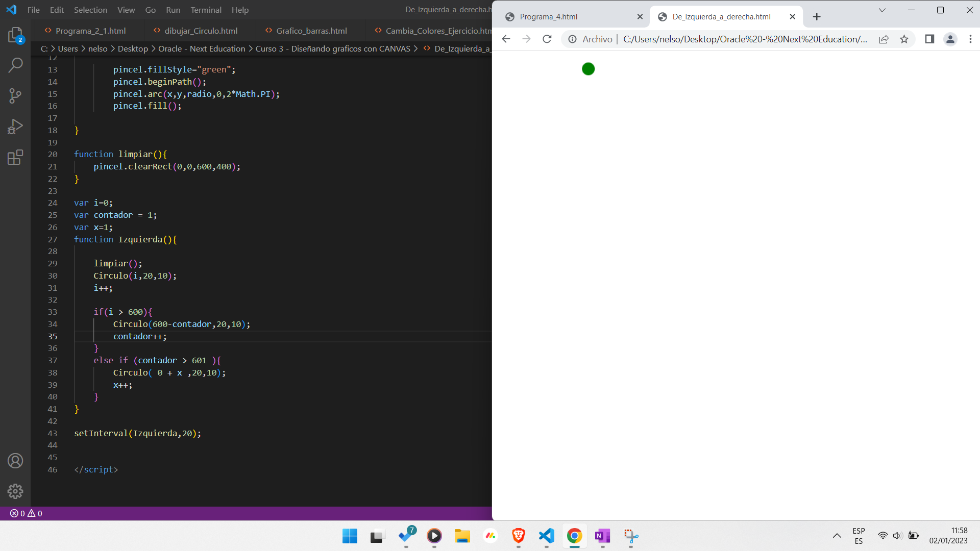The image size is (980, 551).
Task: Open the network Wi-Fi tray icon
Action: [883, 536]
